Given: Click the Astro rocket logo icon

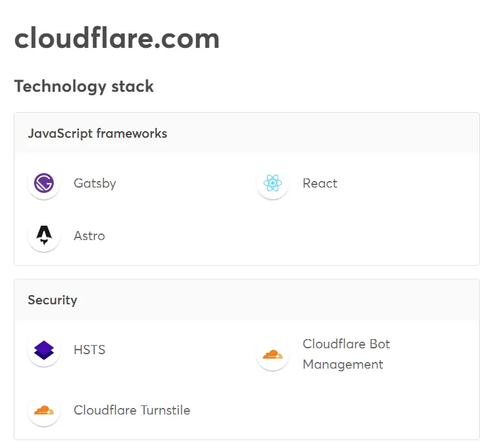Looking at the screenshot, I should 44,235.
